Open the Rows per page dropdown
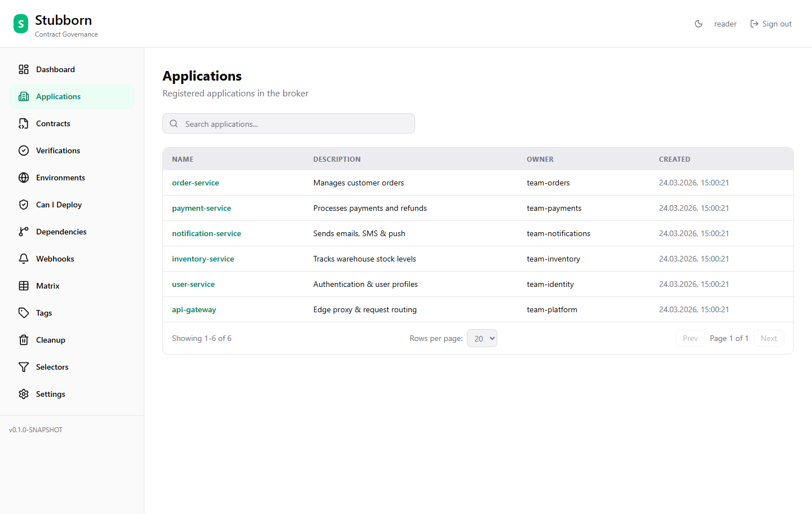Viewport: 812px width, 514px height. [482, 338]
